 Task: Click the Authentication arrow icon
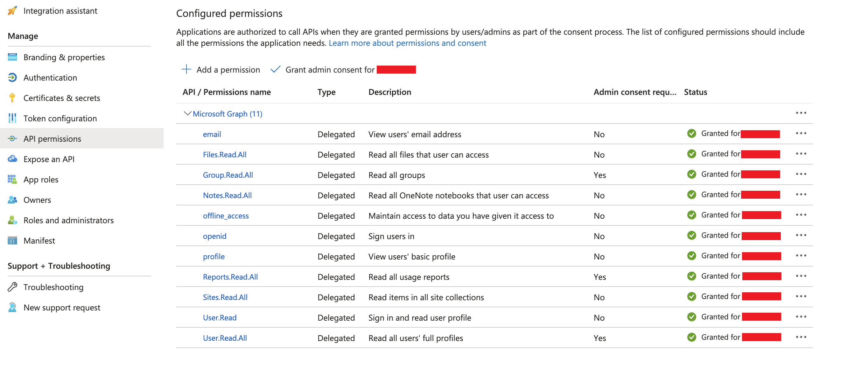12,77
